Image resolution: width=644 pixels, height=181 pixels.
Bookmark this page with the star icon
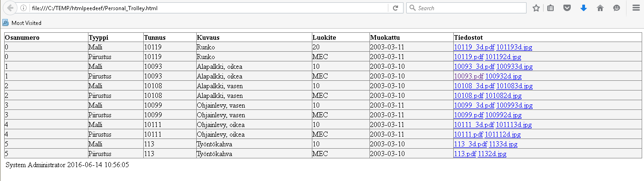point(536,8)
